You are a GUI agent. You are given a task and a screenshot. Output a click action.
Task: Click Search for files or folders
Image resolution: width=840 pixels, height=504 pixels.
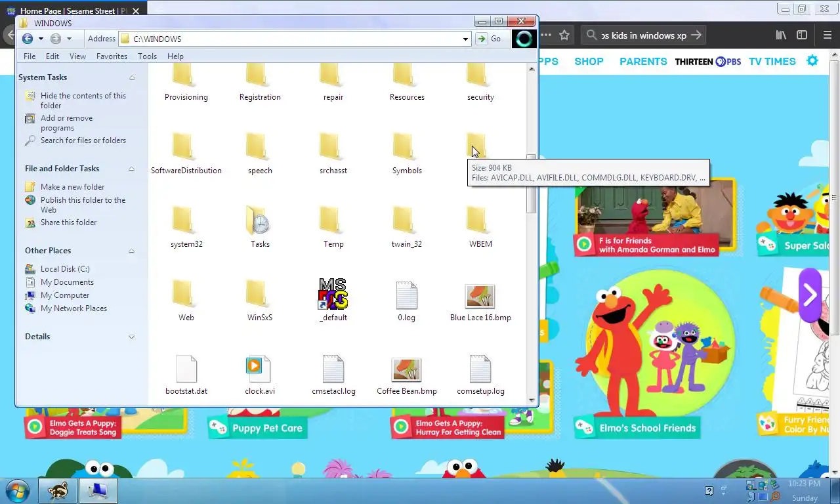(83, 140)
